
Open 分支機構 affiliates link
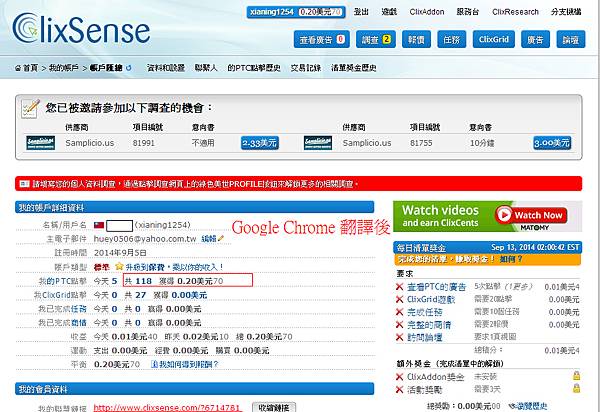pos(566,12)
